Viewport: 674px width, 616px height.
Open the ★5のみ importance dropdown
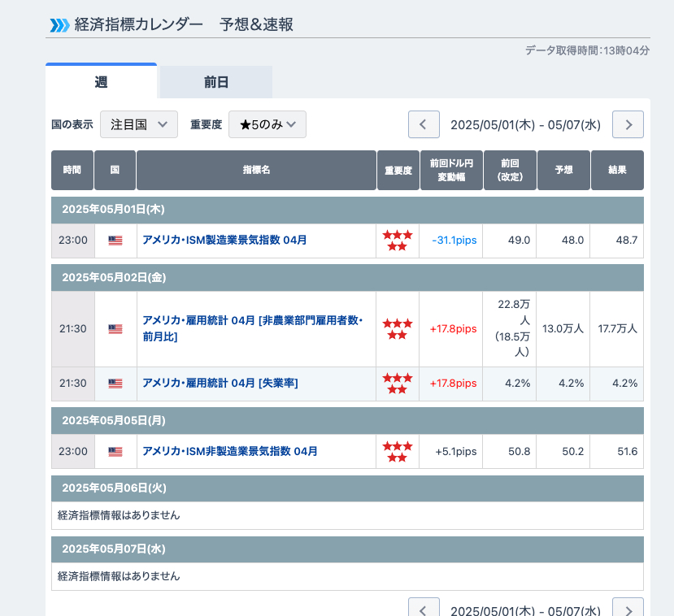click(x=267, y=124)
